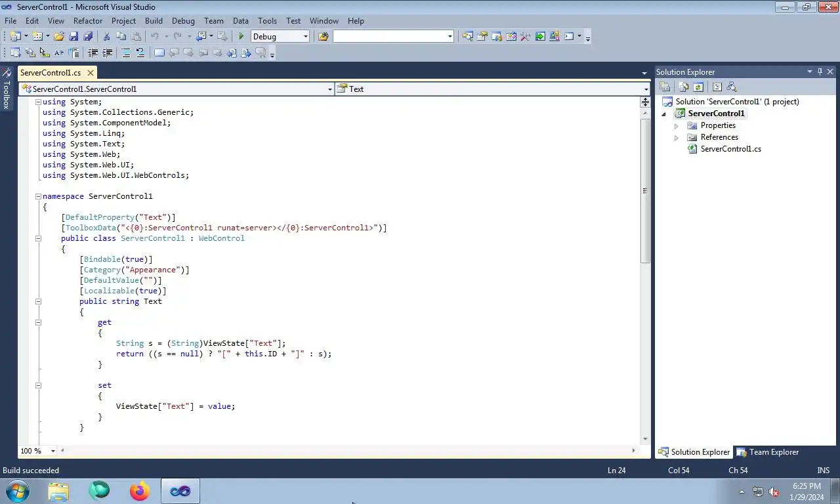Collapse the using directives region

(38, 102)
